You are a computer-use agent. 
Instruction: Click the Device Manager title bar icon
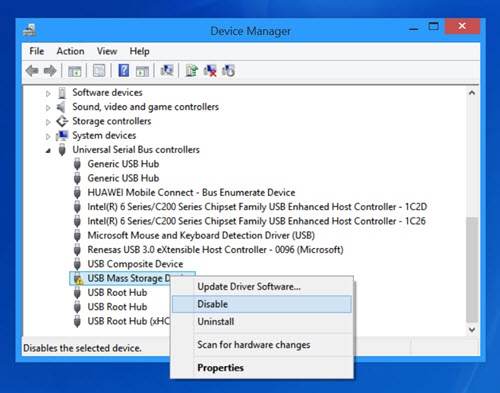(29, 30)
